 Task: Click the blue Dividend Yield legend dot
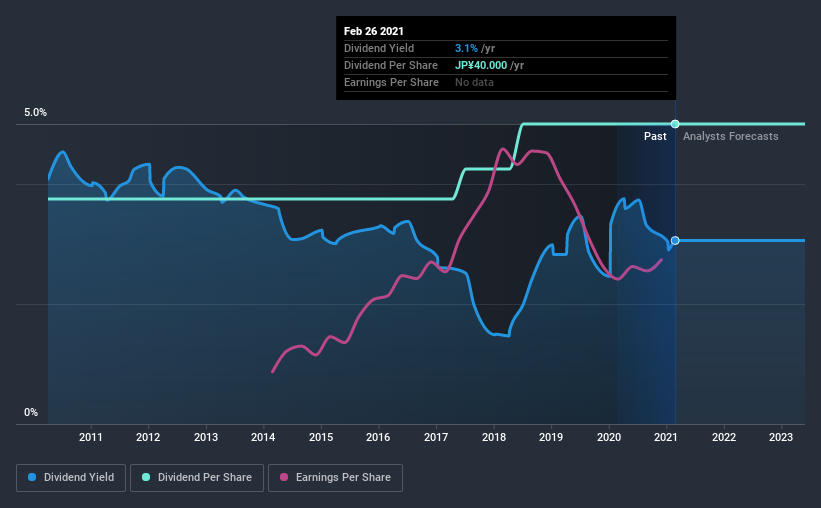tap(32, 477)
